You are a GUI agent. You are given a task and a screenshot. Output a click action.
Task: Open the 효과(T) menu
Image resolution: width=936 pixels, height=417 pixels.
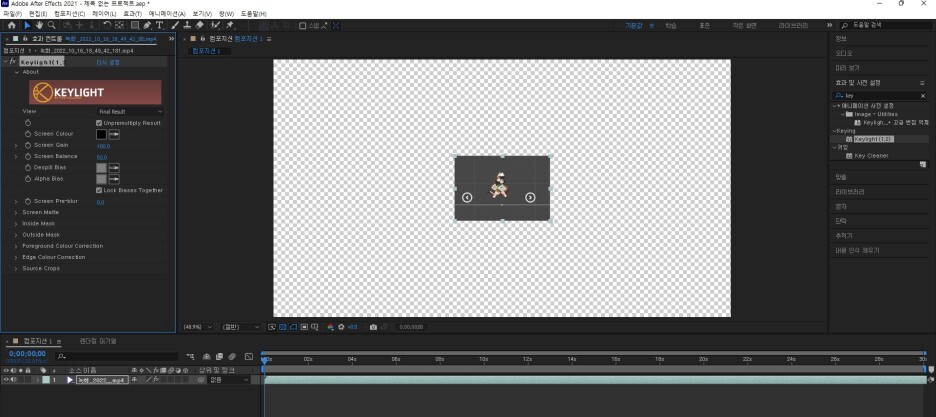tap(133, 13)
